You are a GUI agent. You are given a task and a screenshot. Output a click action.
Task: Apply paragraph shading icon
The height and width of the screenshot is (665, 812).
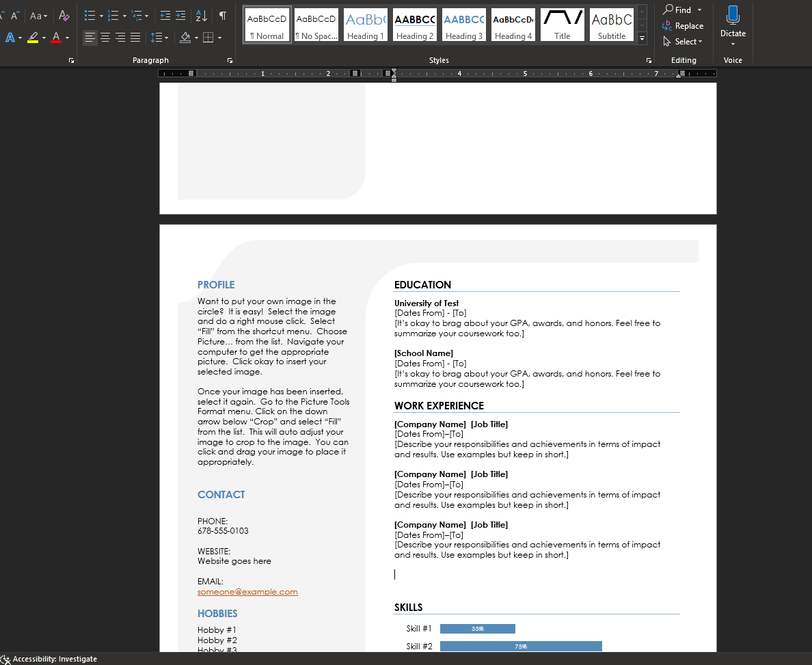[185, 38]
